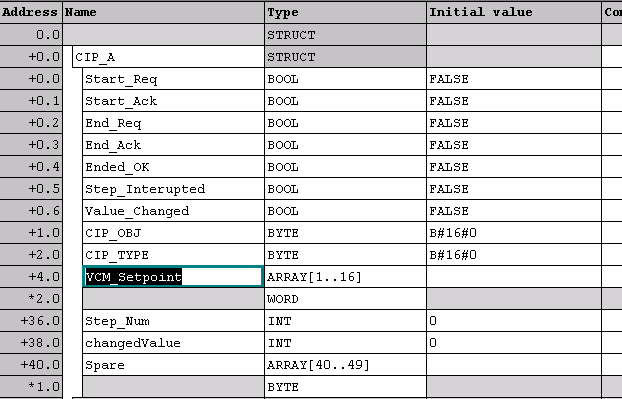The height and width of the screenshot is (399, 622).
Task: Select the changedValue name cell
Action: tap(174, 343)
